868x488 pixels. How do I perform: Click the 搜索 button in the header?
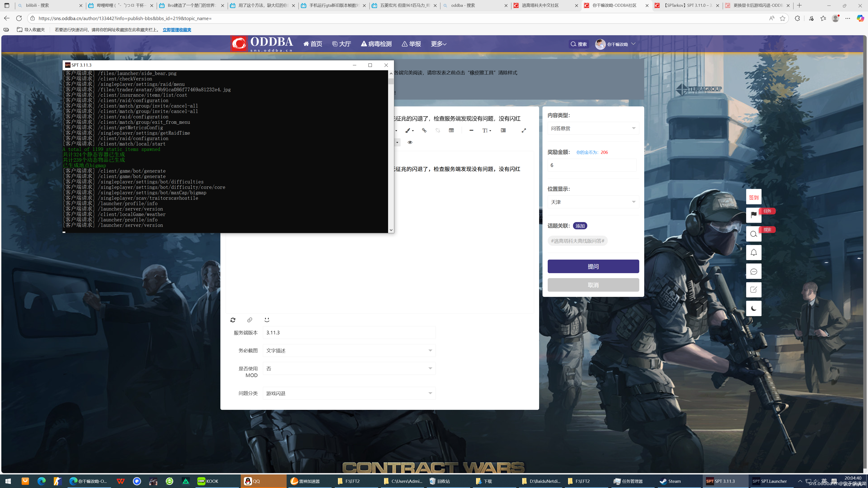click(x=579, y=44)
